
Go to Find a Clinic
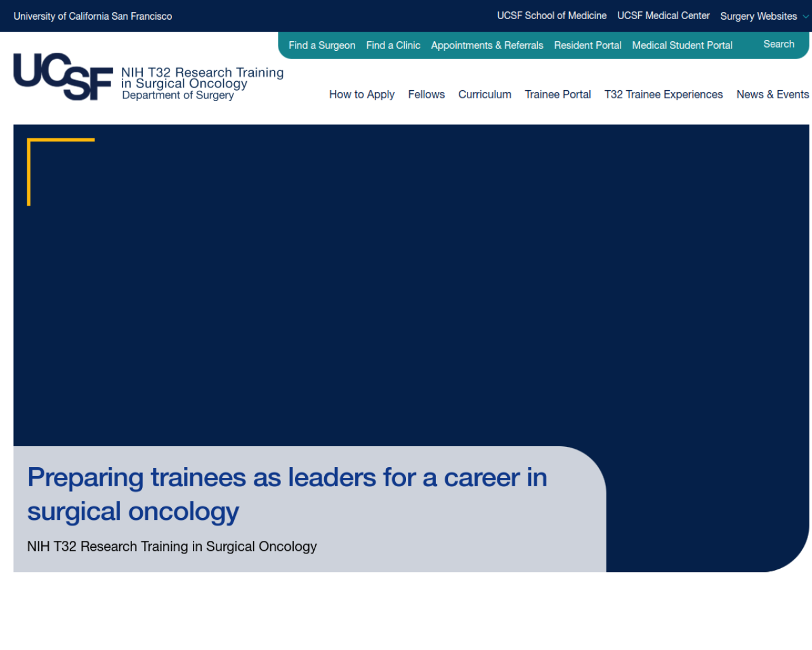393,45
